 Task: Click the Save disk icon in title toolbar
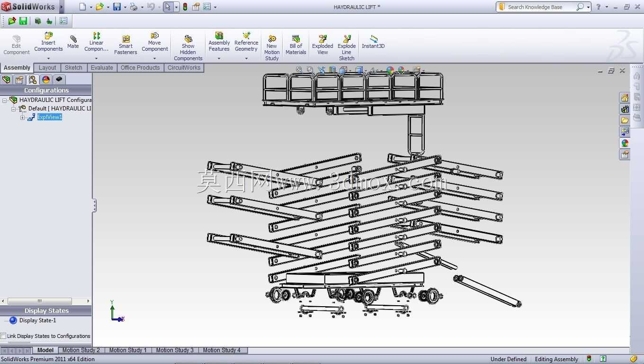tap(116, 7)
